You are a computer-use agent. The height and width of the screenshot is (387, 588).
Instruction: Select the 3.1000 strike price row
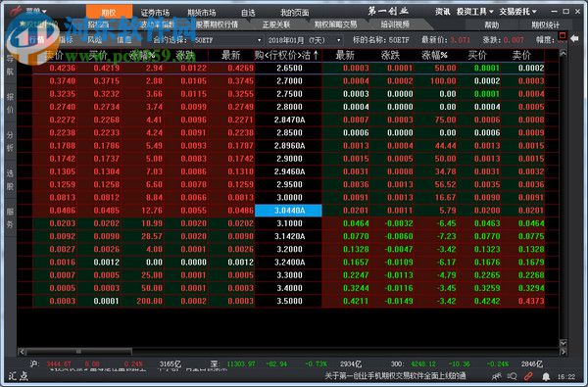tap(289, 223)
